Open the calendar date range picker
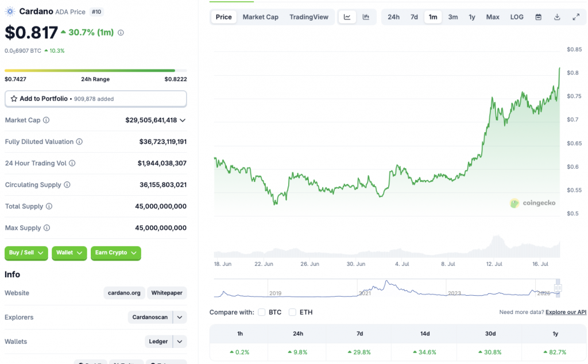 [539, 17]
